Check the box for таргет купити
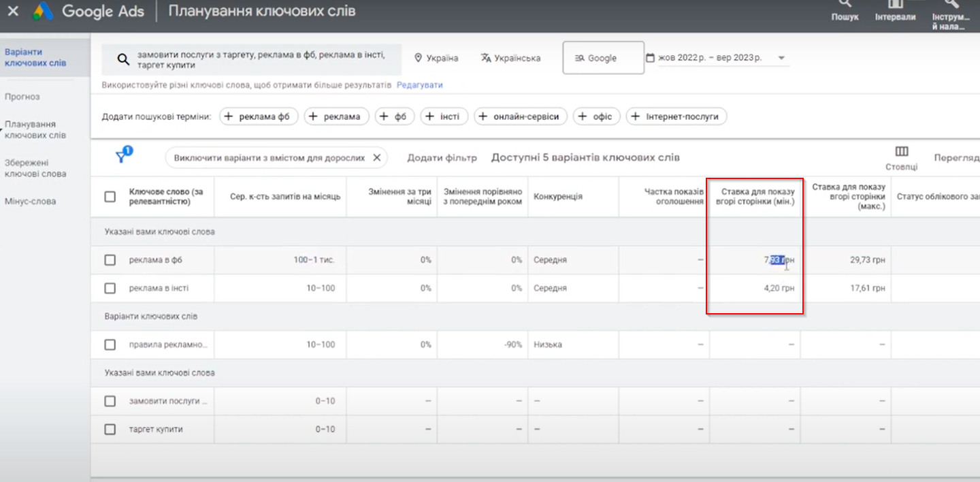The height and width of the screenshot is (482, 980). [110, 430]
